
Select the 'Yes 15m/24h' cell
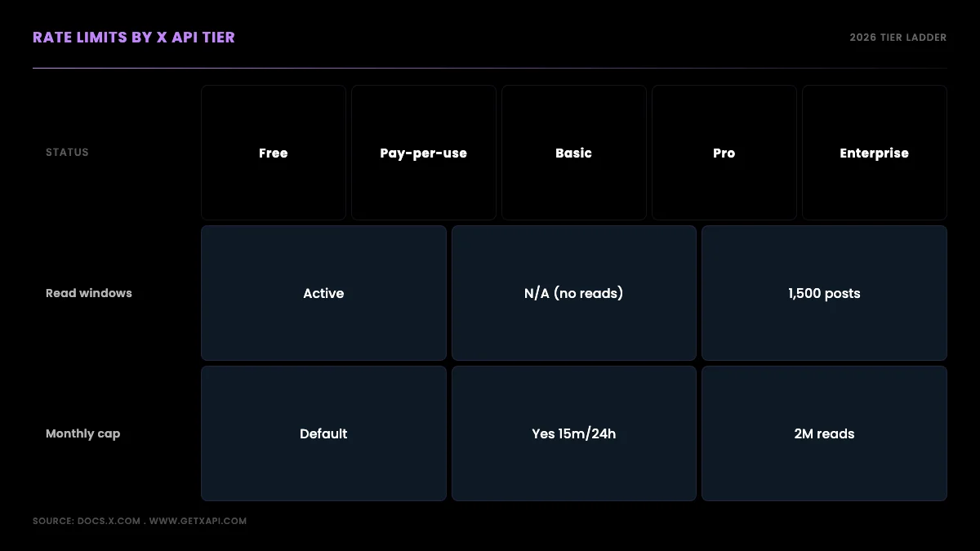point(573,433)
